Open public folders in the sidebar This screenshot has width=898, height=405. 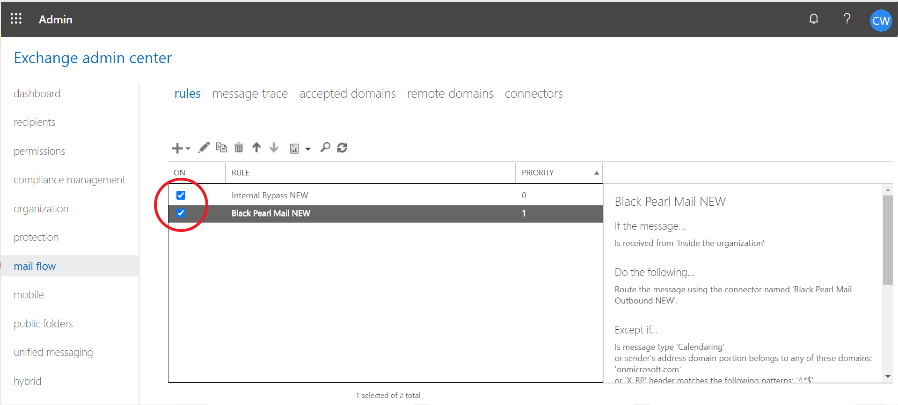click(x=43, y=324)
